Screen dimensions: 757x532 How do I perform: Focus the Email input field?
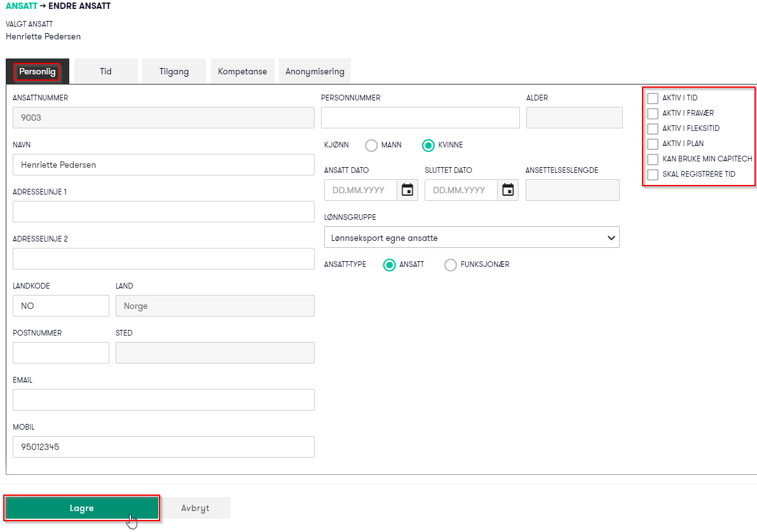pos(163,400)
